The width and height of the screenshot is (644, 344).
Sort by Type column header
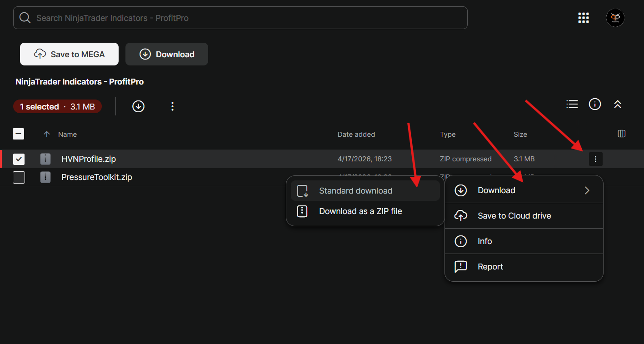(448, 135)
